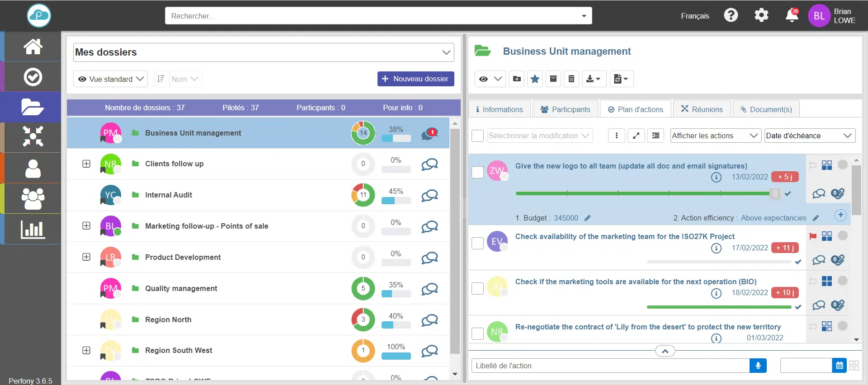Check the box for ISO27K Project action
868x385 pixels.
click(477, 243)
